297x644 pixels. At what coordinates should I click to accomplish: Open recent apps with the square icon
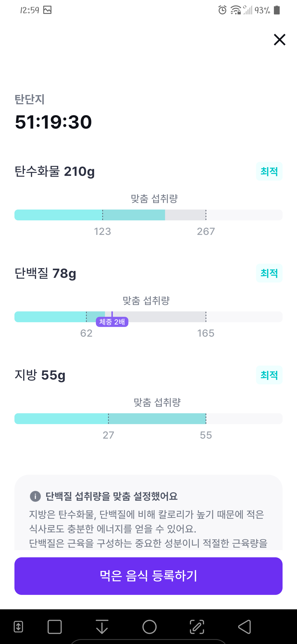[55, 627]
